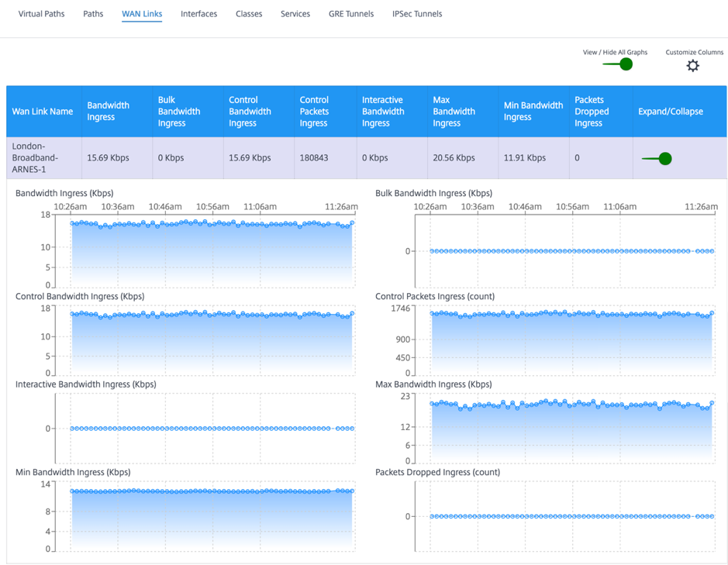The width and height of the screenshot is (728, 565).
Task: Click the Interactive Bandwidth Ingress (Kbps) graph title
Action: [86, 384]
